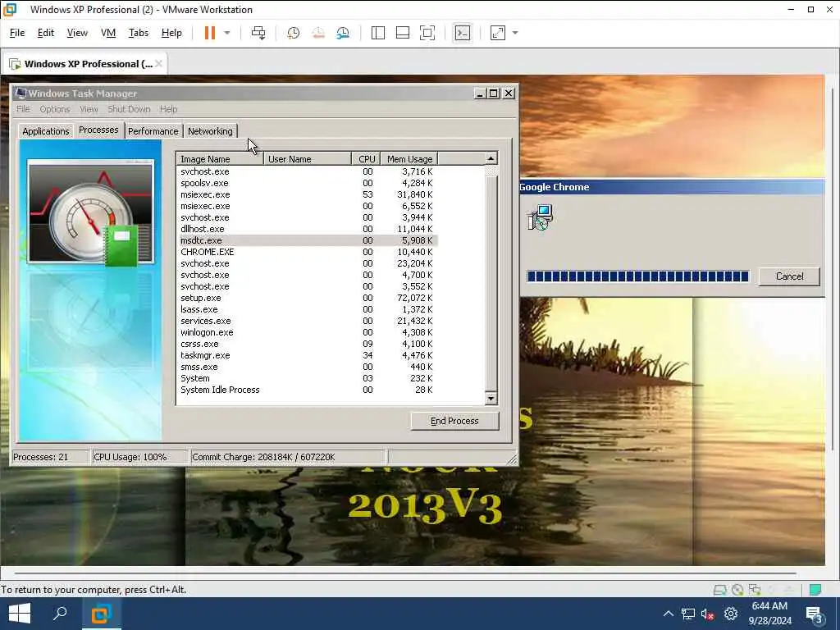840x630 pixels.
Task: Select the spoolsv.exe process row
Action: [308, 183]
